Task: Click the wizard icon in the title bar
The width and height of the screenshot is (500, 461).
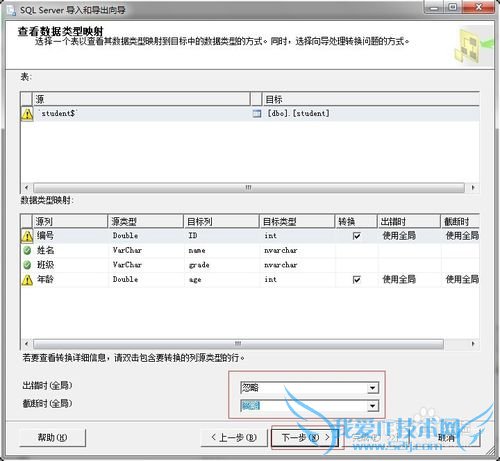Action: click(11, 10)
